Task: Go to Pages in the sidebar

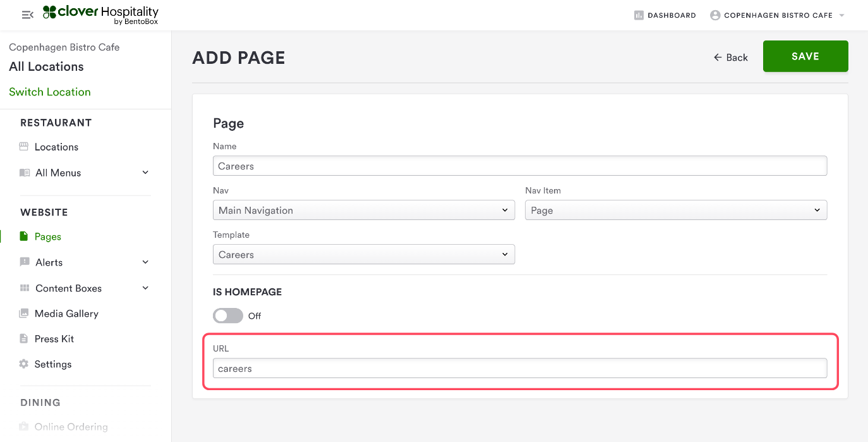Action: pos(47,236)
